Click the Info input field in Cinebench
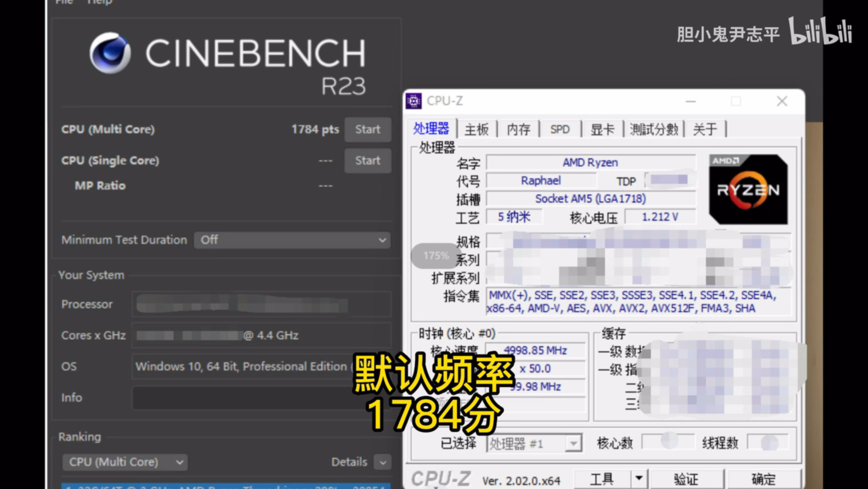868x489 pixels. point(262,397)
